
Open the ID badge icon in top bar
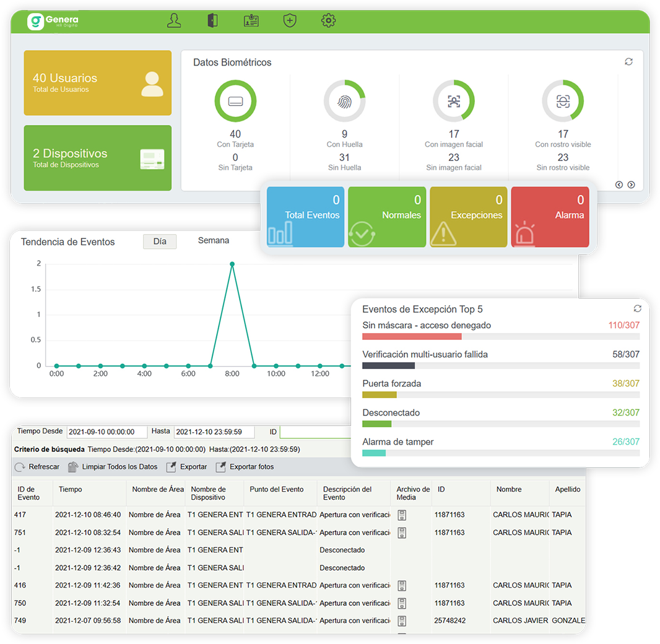click(x=251, y=21)
